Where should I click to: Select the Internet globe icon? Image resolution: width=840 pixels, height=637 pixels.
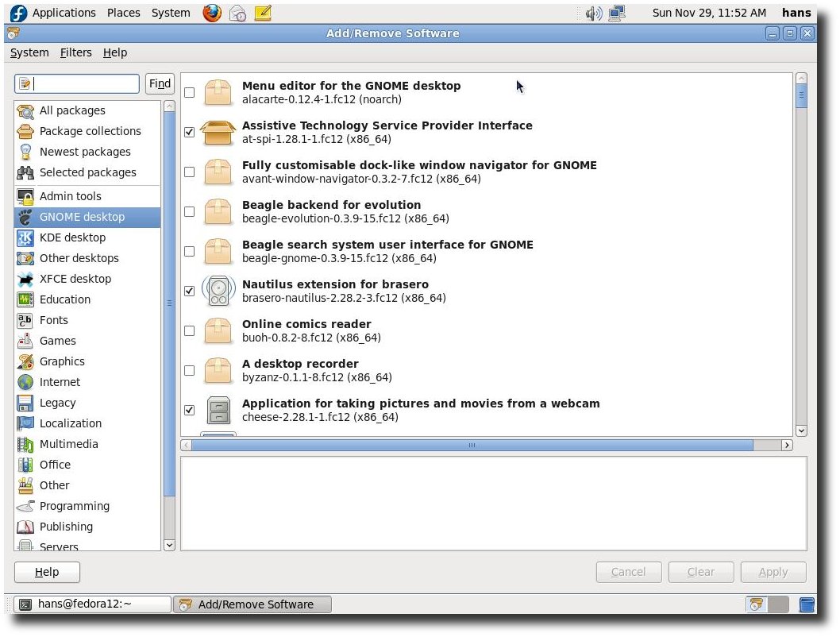[25, 383]
